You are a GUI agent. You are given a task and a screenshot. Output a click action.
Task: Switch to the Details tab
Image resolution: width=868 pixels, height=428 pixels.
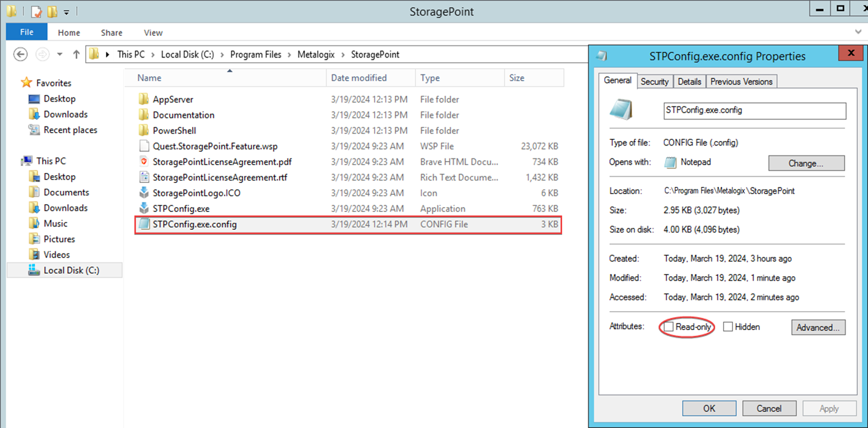pyautogui.click(x=689, y=82)
